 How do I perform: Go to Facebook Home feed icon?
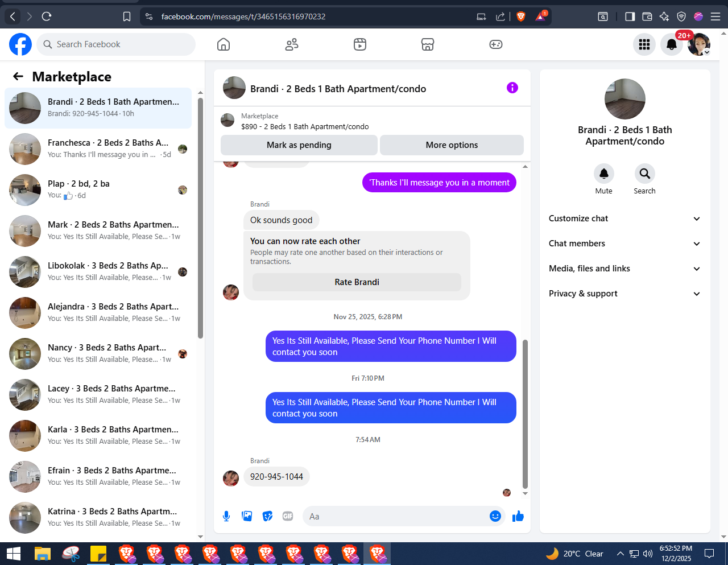pyautogui.click(x=224, y=44)
